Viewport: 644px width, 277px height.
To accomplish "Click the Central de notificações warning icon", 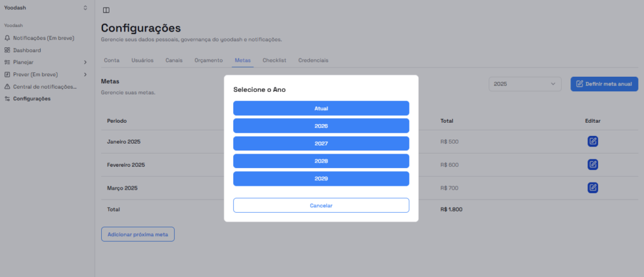I will 8,87.
